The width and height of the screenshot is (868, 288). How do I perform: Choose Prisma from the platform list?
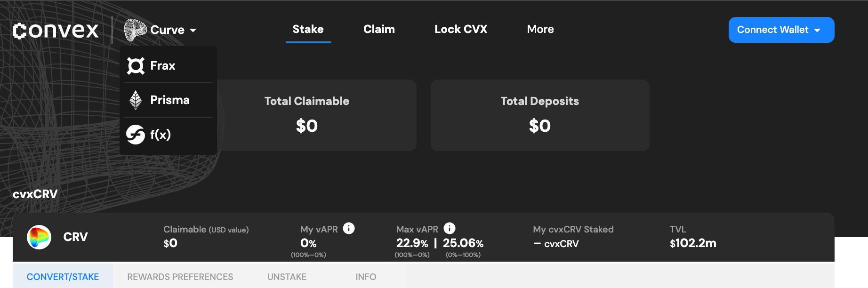[169, 100]
